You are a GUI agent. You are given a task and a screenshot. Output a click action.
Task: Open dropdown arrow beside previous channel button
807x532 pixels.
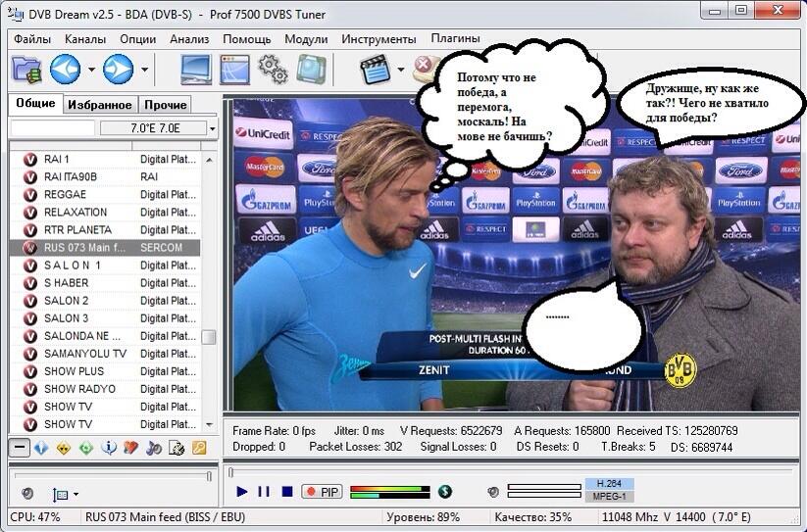click(91, 70)
